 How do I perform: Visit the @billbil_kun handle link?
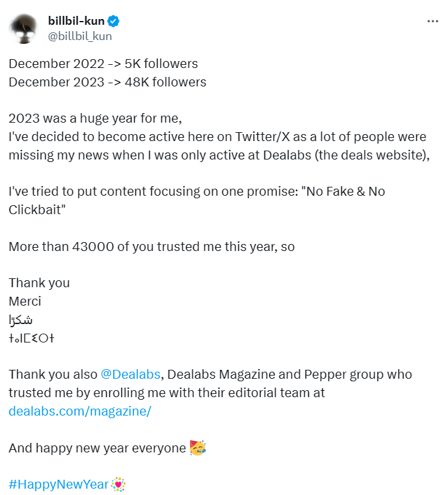[x=80, y=36]
